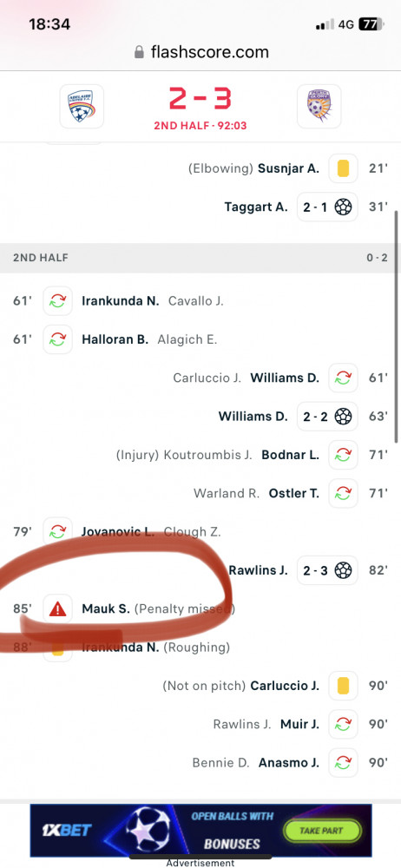The height and width of the screenshot is (868, 401).
Task: Open the Perth Glory team logo
Action: click(319, 106)
